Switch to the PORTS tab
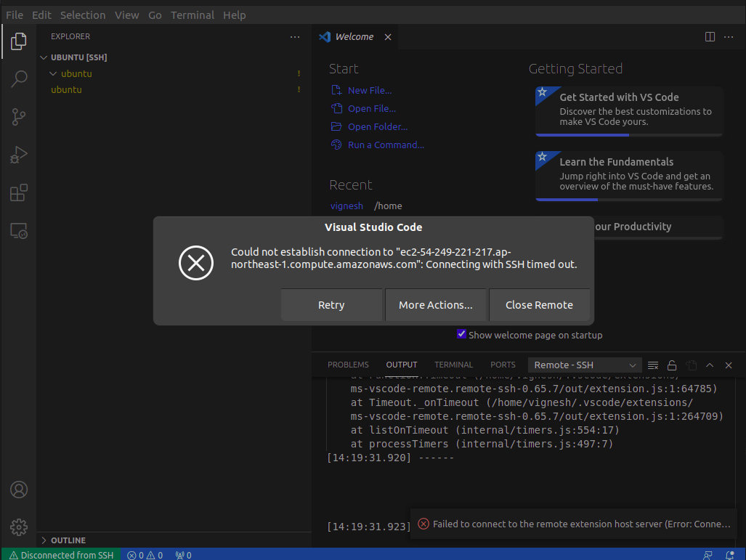The width and height of the screenshot is (746, 560). (503, 365)
